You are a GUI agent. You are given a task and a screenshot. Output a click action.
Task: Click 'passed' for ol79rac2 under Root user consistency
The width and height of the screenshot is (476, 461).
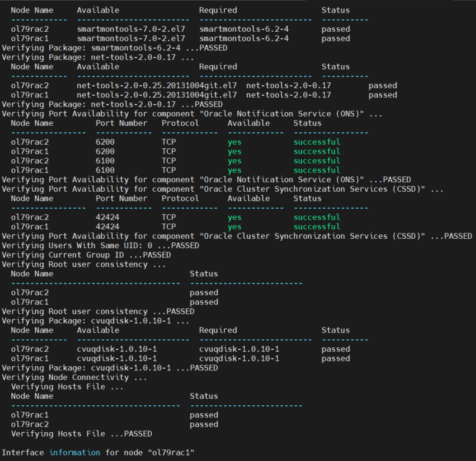(204, 293)
